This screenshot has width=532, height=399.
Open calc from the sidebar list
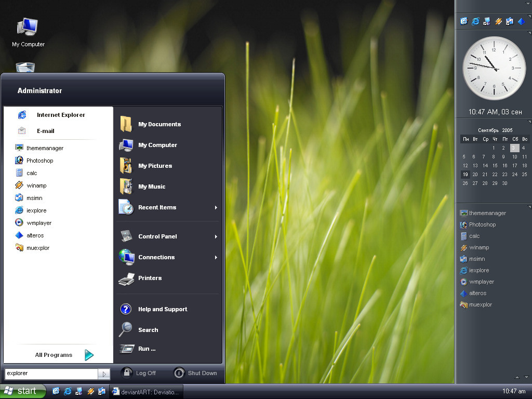point(470,236)
